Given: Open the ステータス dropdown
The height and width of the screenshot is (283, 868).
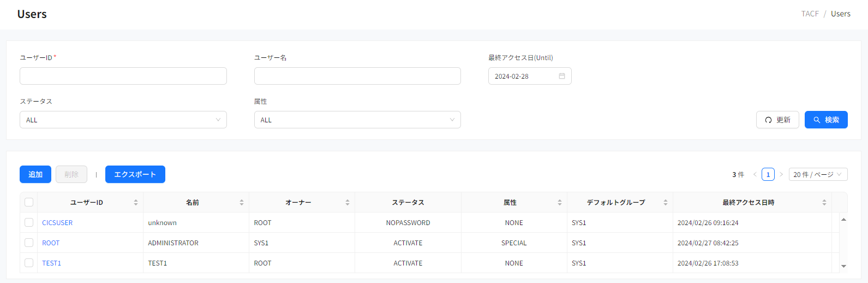Looking at the screenshot, I should click(x=123, y=120).
